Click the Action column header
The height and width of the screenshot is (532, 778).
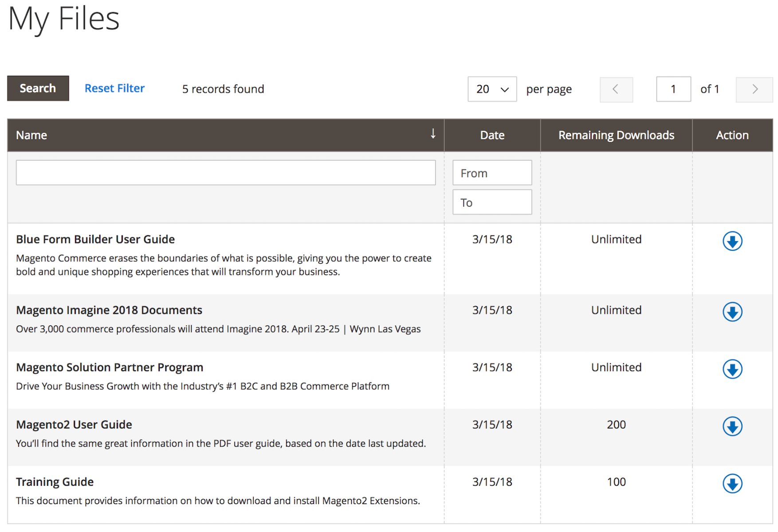(x=732, y=135)
